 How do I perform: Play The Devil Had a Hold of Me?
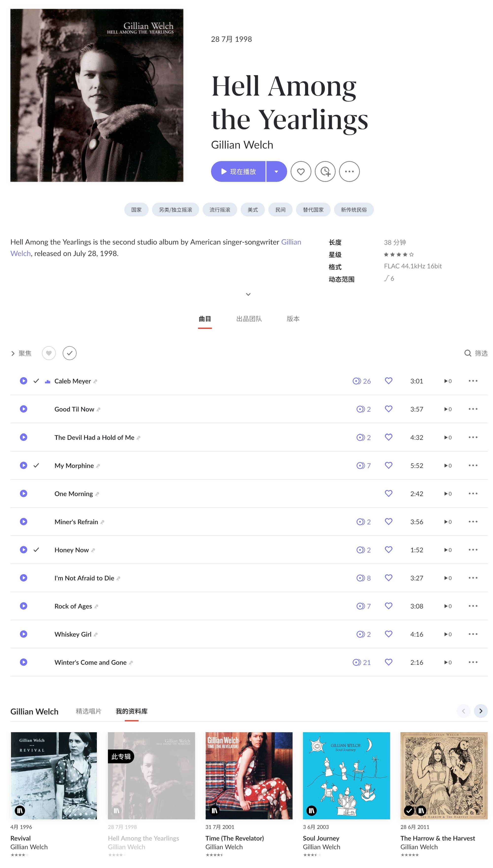(x=23, y=437)
